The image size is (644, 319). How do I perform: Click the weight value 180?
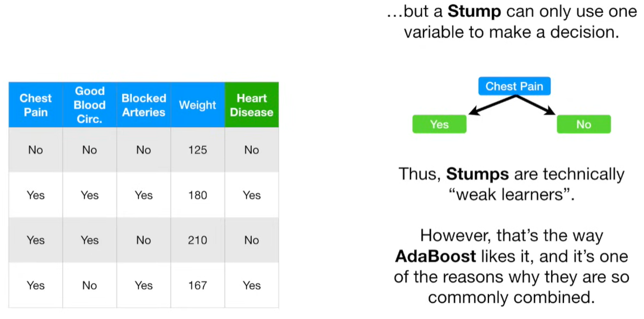click(198, 195)
